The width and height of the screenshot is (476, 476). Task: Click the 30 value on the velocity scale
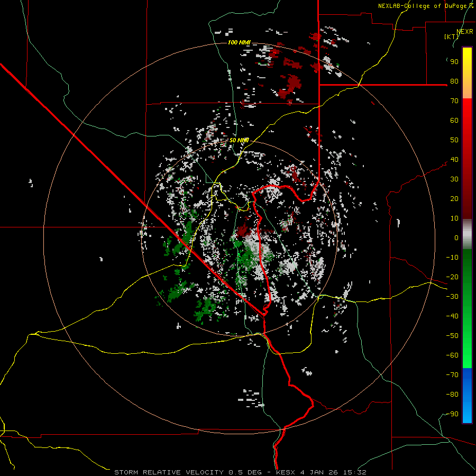click(454, 179)
